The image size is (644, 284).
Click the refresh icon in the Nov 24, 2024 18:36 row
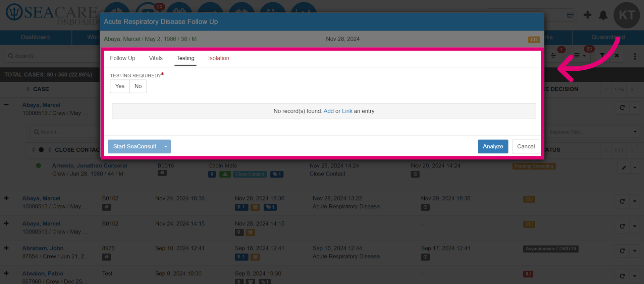coord(622,201)
